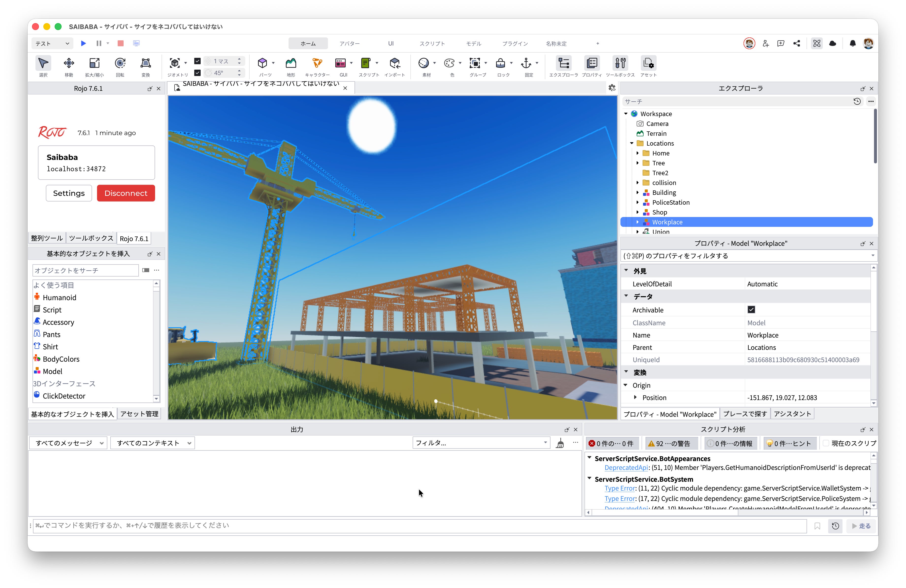The image size is (906, 588).
Task: Open the Terrain (地形) editor
Action: pyautogui.click(x=291, y=67)
